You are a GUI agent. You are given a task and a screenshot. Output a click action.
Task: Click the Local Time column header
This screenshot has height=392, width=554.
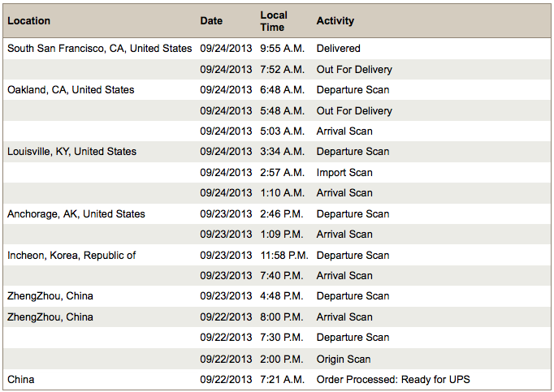[273, 21]
